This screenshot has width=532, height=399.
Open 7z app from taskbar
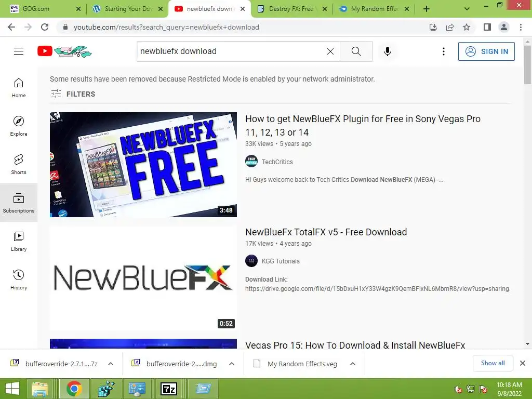(169, 389)
